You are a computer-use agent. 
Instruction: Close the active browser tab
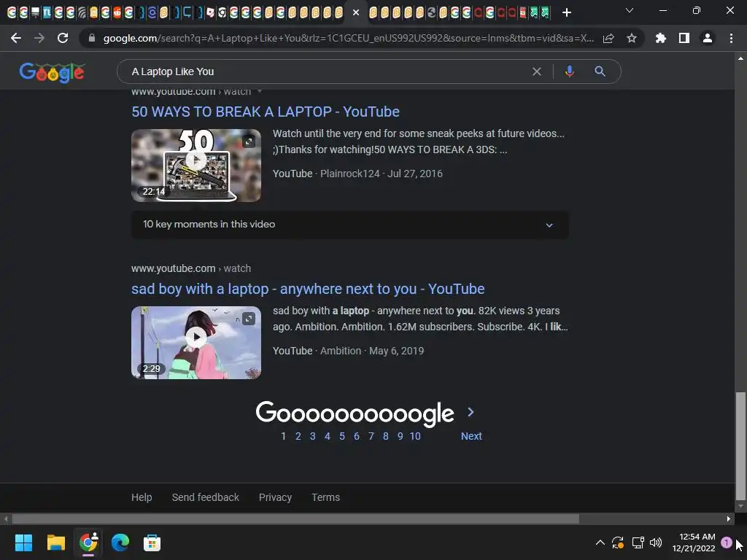(355, 12)
